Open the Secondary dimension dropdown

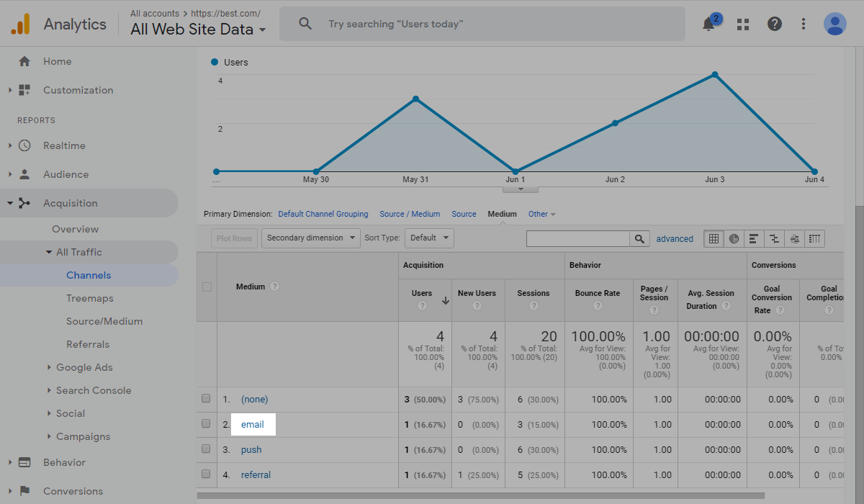310,238
